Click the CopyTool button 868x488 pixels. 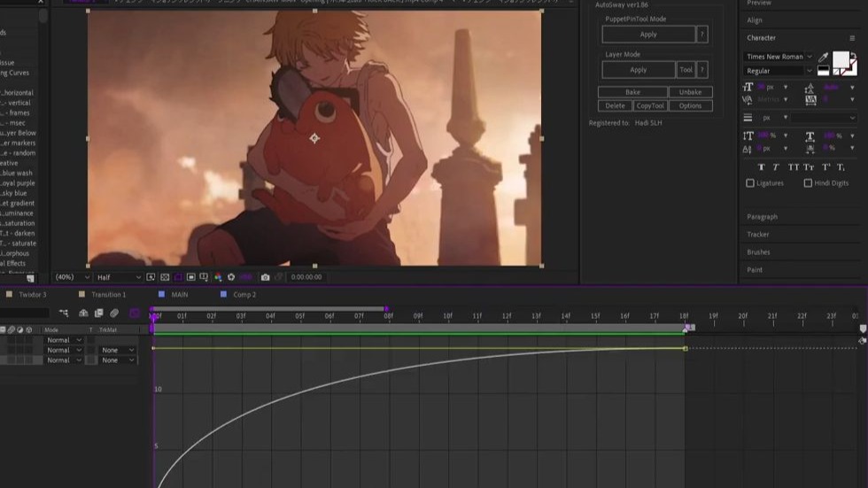(650, 105)
